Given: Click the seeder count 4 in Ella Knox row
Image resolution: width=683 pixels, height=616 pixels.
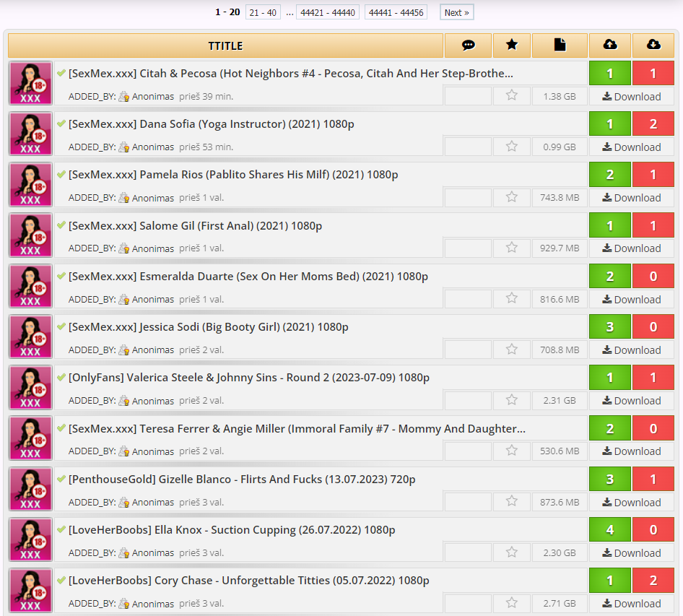Looking at the screenshot, I should point(610,529).
